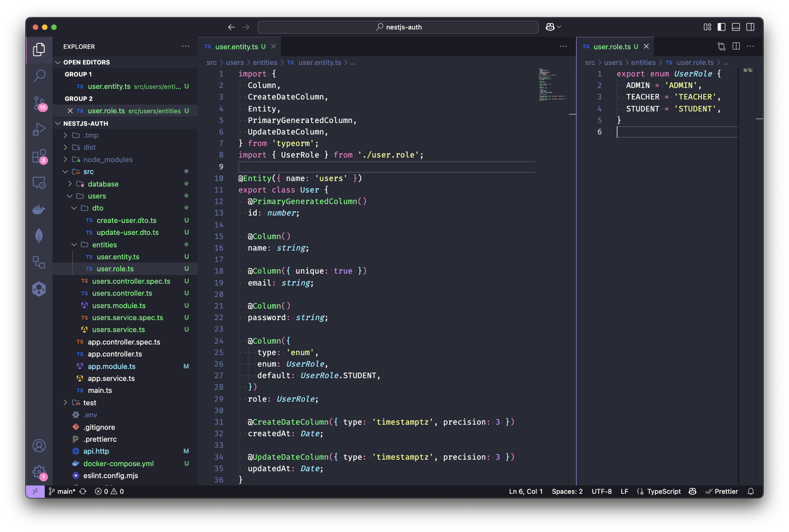This screenshot has height=532, width=789.
Task: Open Explorer more actions ellipsis
Action: pyautogui.click(x=185, y=47)
